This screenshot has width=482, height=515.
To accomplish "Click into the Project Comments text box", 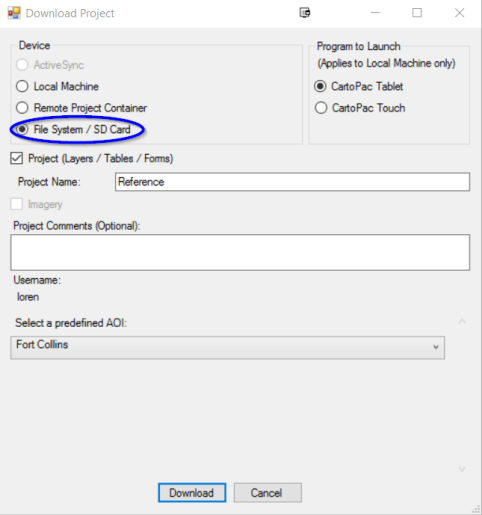I will click(x=240, y=252).
